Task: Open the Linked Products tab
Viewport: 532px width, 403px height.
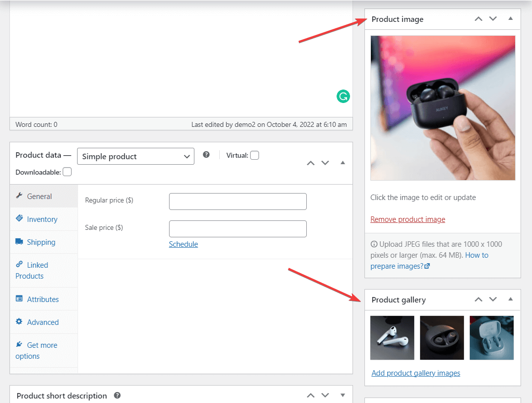Action: point(44,270)
